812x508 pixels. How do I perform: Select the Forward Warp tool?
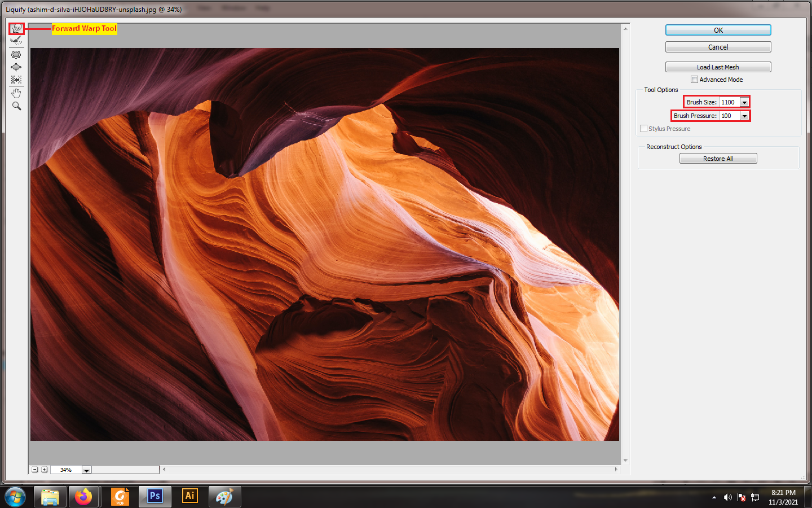[16, 28]
